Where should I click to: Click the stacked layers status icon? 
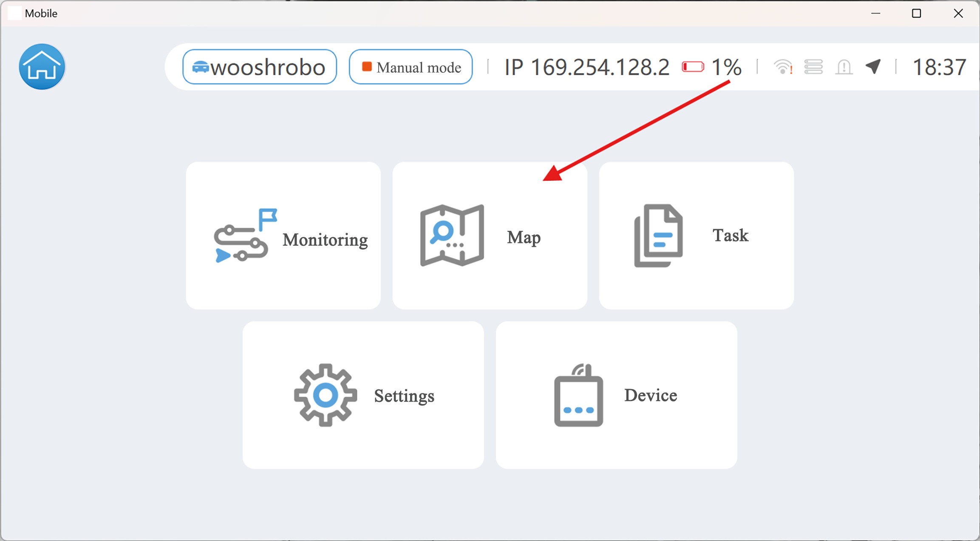813,67
